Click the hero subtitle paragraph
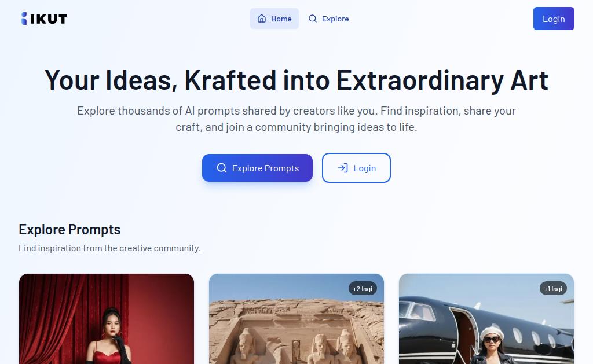Image resolution: width=593 pixels, height=364 pixels. point(296,119)
